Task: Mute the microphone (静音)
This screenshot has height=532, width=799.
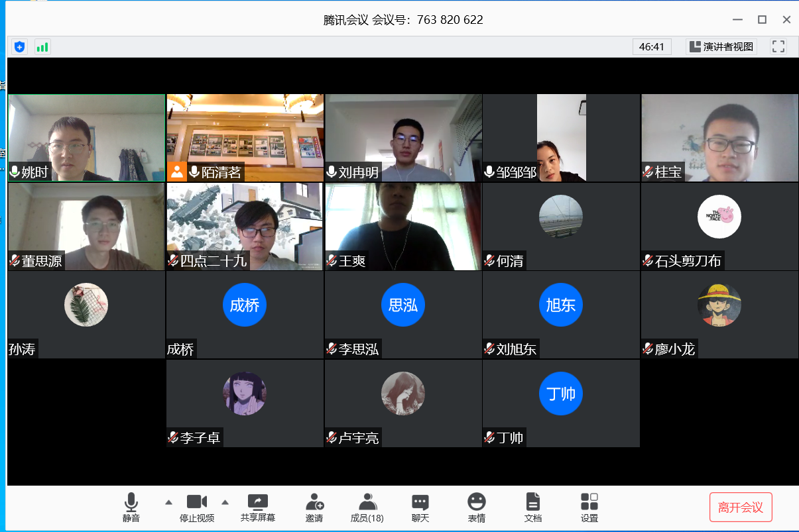Action: (131, 507)
